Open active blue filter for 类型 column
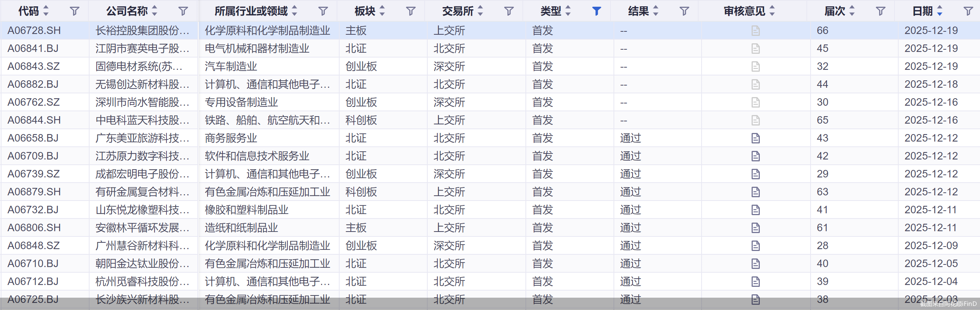The width and height of the screenshot is (980, 310). click(596, 12)
